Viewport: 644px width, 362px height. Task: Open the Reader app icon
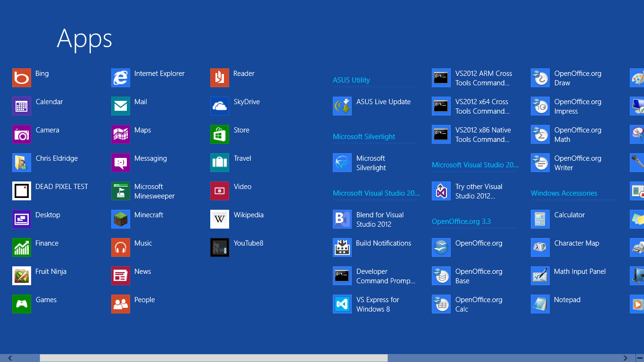click(220, 78)
